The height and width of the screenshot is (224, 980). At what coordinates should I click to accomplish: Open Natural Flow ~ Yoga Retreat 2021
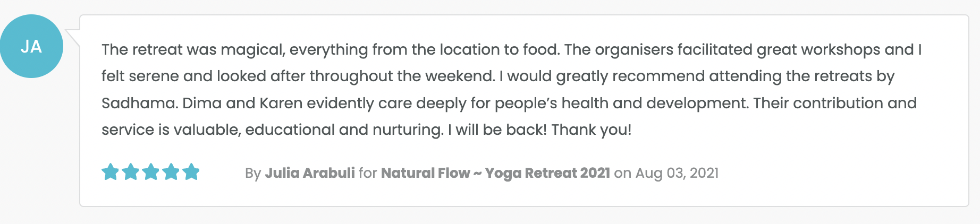tap(495, 173)
